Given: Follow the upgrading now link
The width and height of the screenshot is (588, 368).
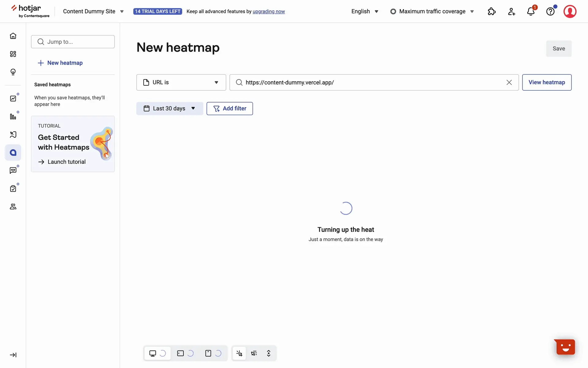Looking at the screenshot, I should pyautogui.click(x=269, y=11).
